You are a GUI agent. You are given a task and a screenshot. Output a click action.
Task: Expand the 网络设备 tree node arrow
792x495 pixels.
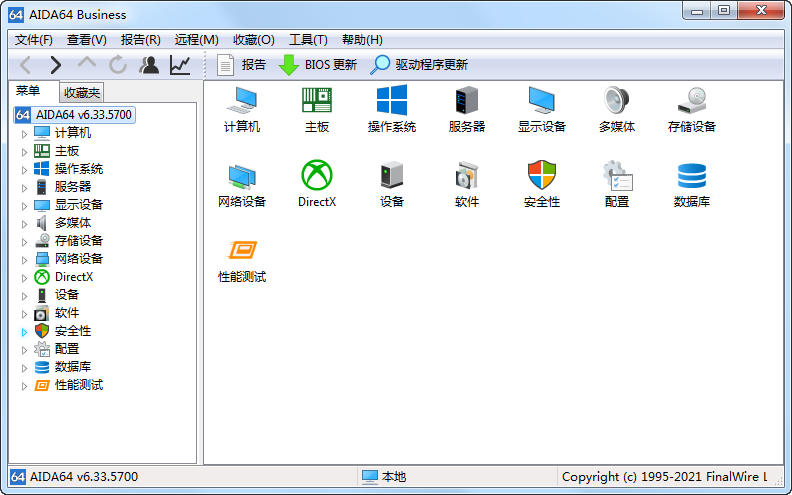[x=24, y=260]
